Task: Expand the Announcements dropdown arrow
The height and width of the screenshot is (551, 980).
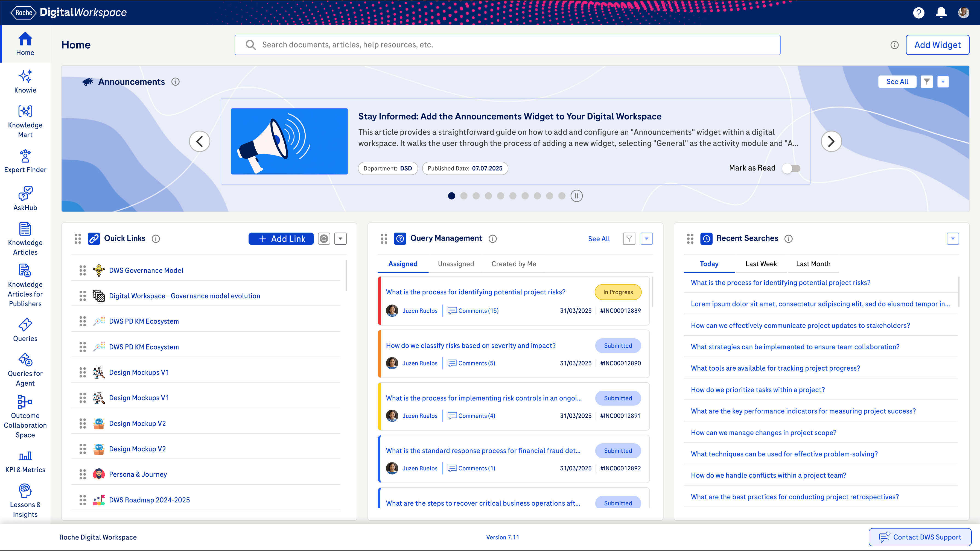Action: coord(943,81)
